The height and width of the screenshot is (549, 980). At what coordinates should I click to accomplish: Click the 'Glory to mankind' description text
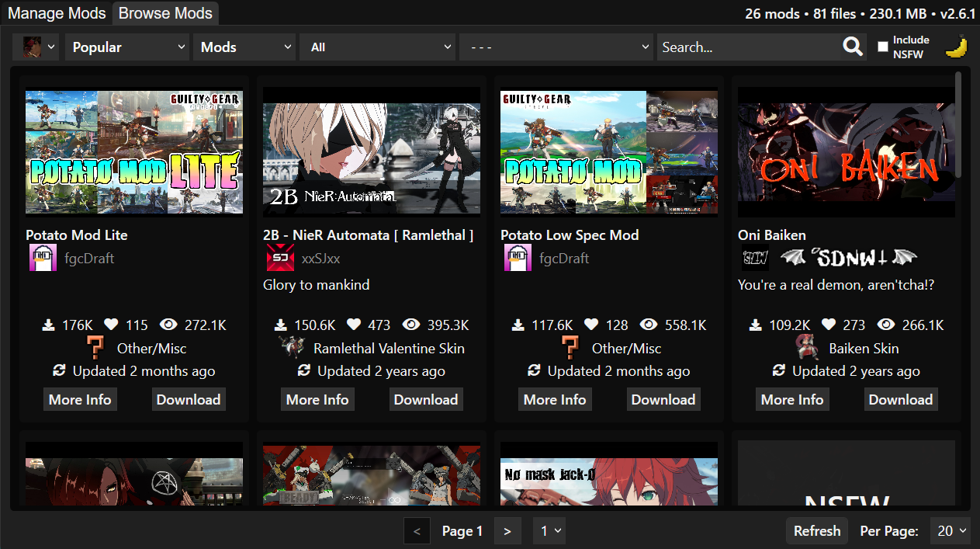click(317, 285)
